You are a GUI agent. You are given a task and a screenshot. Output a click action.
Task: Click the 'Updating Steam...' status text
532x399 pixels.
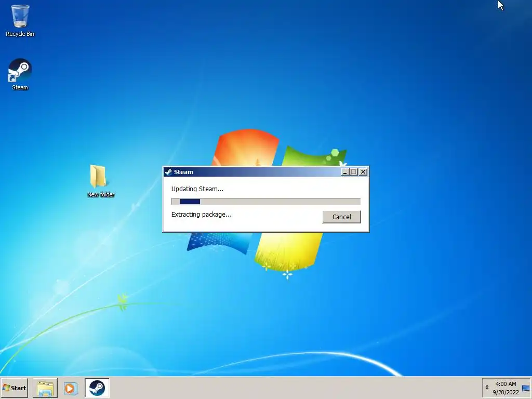[x=197, y=189]
